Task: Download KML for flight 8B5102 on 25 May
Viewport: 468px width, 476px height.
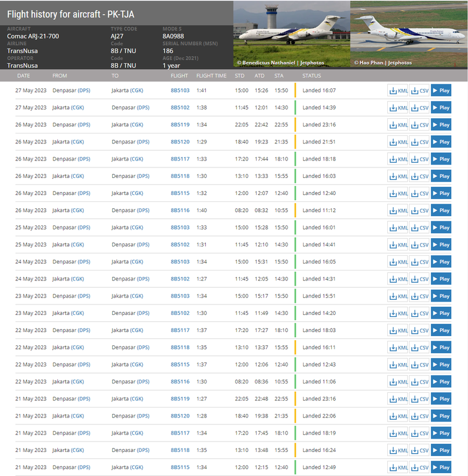Action: [398, 245]
